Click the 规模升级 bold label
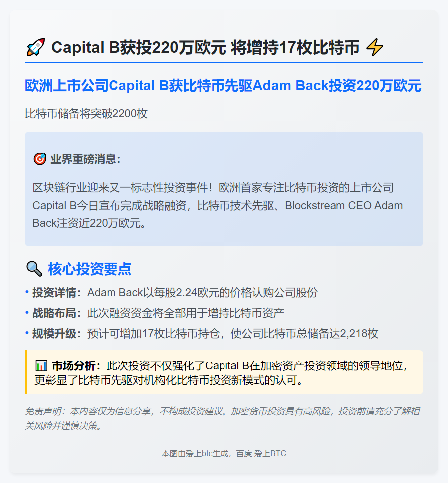This screenshot has height=483, width=448. tap(57, 333)
